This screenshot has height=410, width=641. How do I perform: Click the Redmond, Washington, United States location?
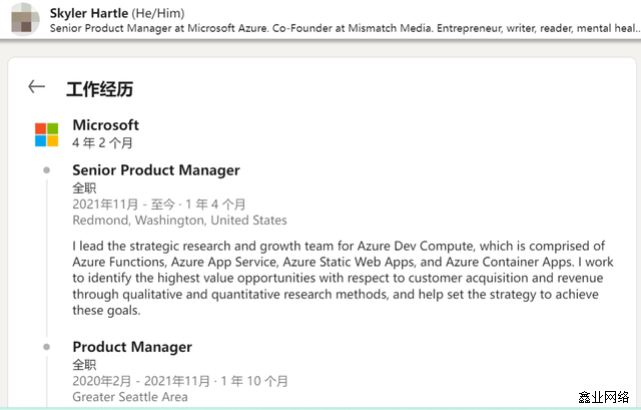[179, 220]
